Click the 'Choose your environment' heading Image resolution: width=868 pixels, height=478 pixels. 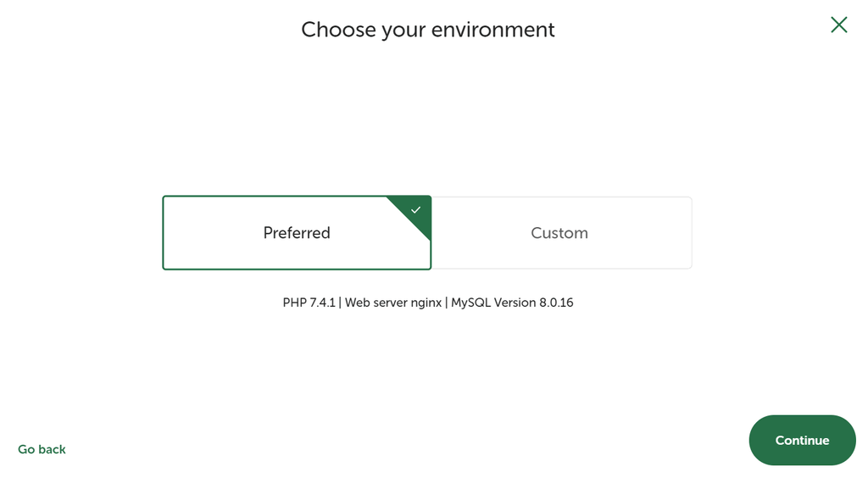[x=428, y=30]
